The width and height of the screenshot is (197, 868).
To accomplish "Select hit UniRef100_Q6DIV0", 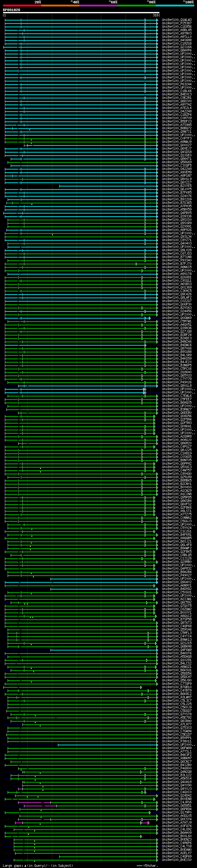I will [x=176, y=101].
